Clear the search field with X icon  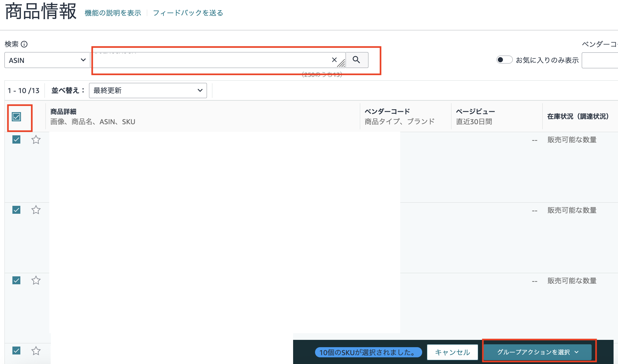pyautogui.click(x=334, y=60)
